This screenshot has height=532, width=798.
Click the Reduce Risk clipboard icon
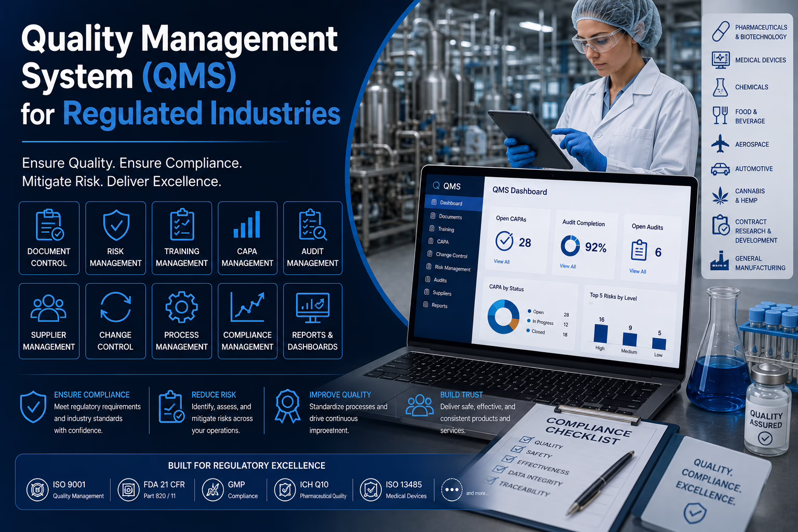[171, 407]
